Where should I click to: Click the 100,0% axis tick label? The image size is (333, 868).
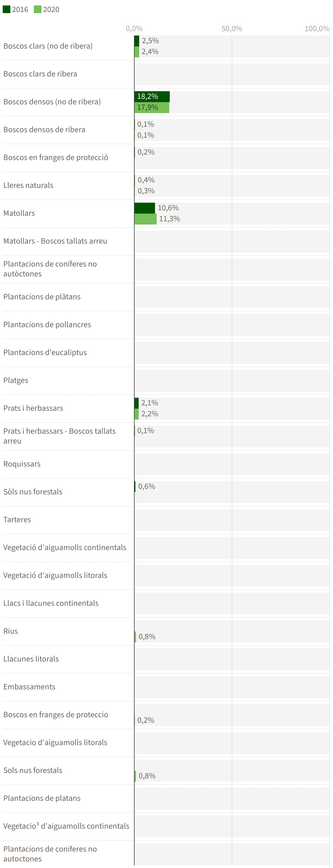pyautogui.click(x=317, y=29)
